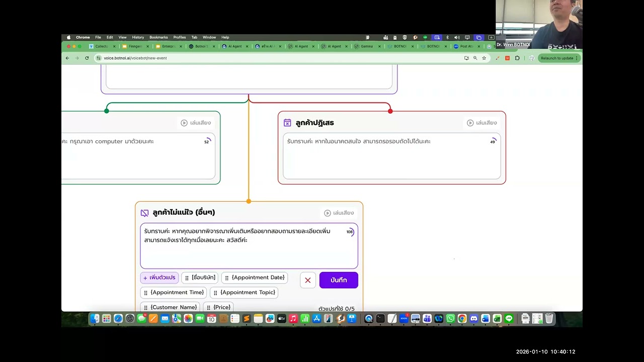The image size is (644, 362).
Task: Click the กรุณาเอา computer มาด้วย text box
Action: pyautogui.click(x=138, y=156)
